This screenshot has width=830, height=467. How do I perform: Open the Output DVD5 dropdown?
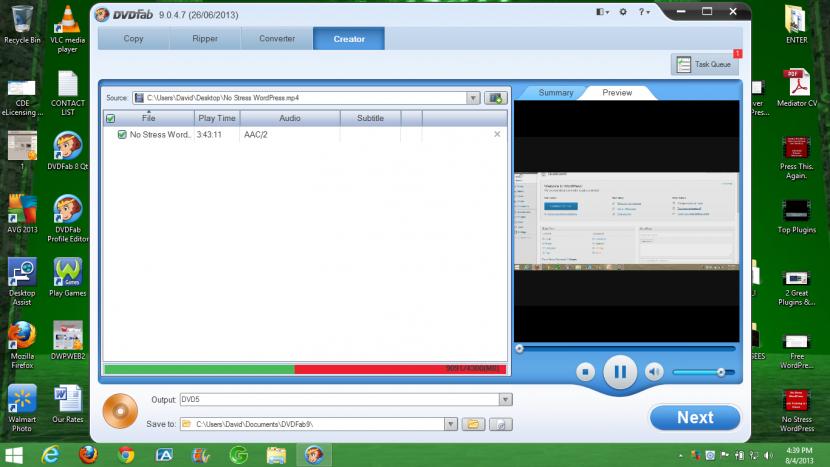tap(505, 399)
